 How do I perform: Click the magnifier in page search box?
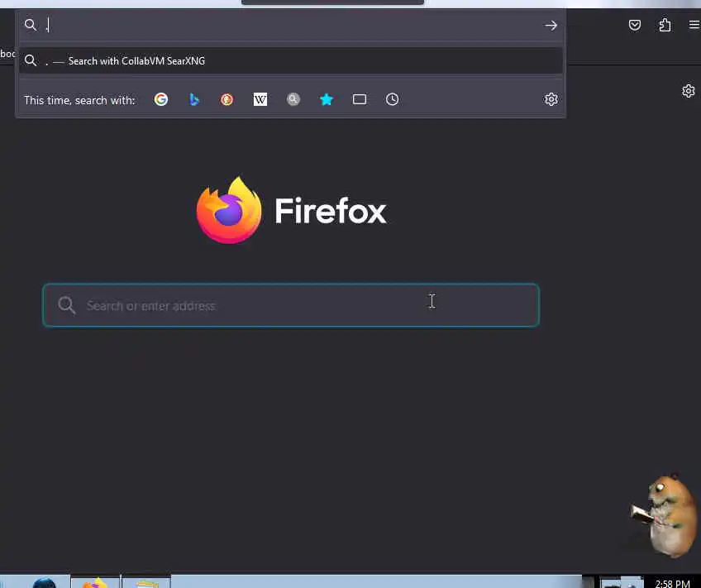(x=67, y=305)
